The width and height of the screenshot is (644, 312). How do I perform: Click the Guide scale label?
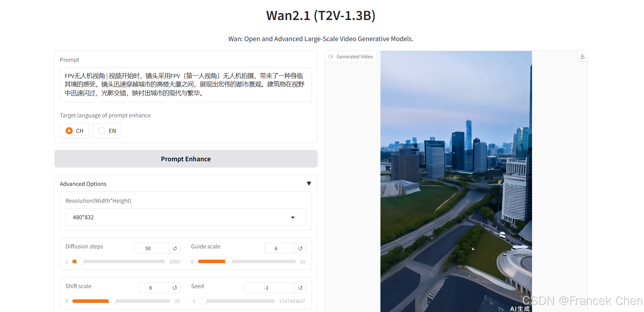(206, 246)
